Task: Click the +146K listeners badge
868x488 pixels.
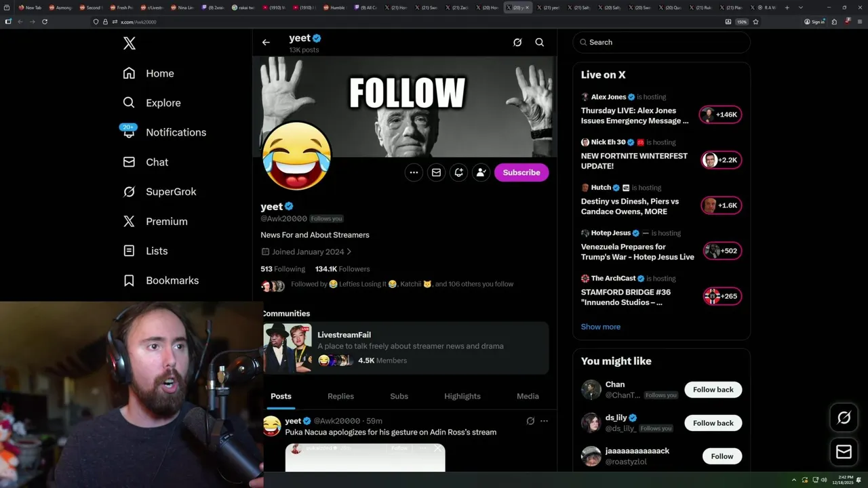Action: (721, 115)
